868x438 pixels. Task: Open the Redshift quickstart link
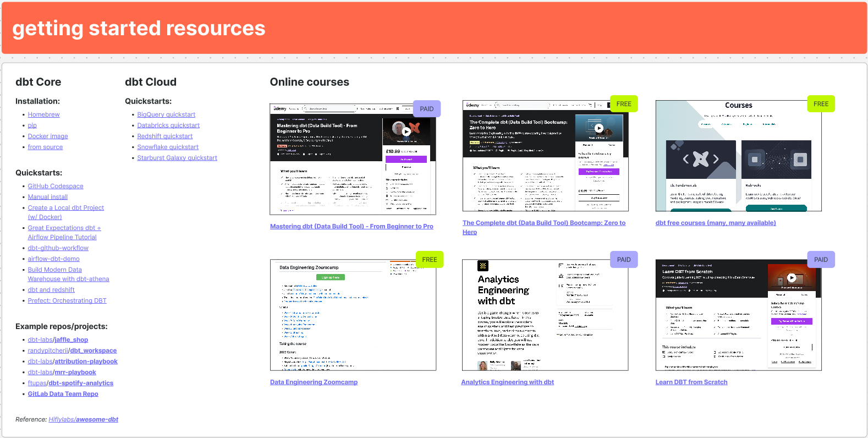tap(165, 136)
